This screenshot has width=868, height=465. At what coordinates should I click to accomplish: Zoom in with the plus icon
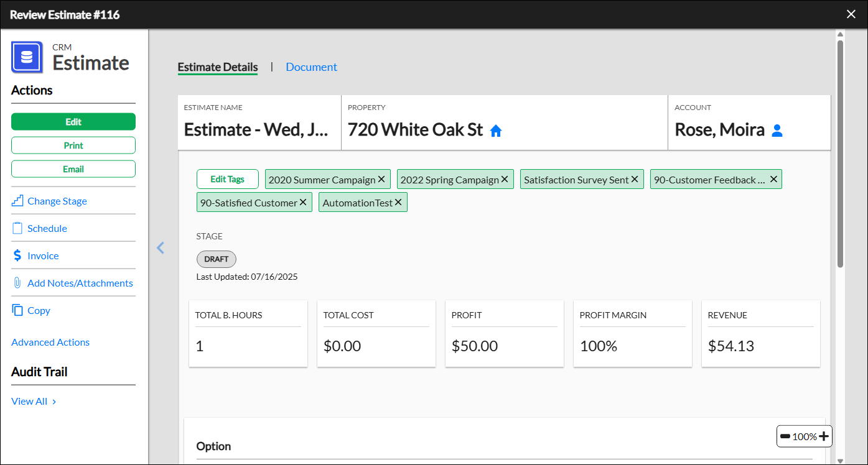pos(824,436)
